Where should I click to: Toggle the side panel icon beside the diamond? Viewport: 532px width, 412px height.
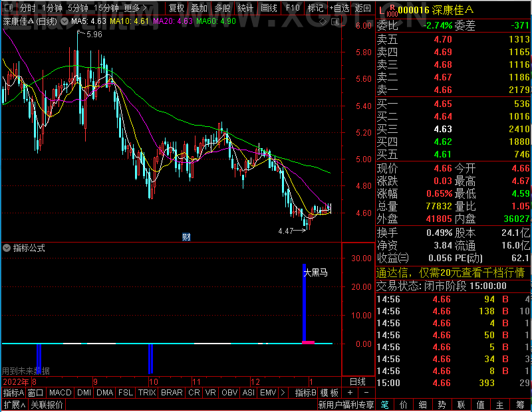click(335, 22)
